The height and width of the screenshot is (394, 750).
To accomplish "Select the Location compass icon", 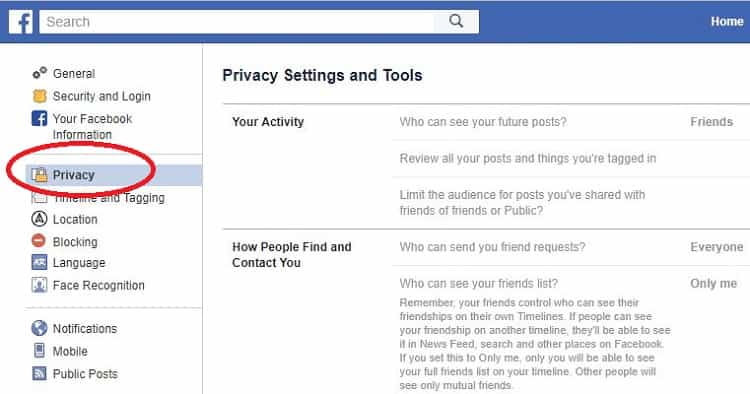I will click(39, 219).
